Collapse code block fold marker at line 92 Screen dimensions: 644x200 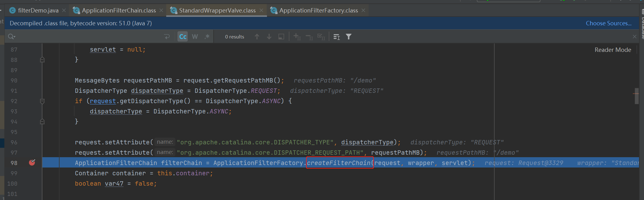(42, 101)
